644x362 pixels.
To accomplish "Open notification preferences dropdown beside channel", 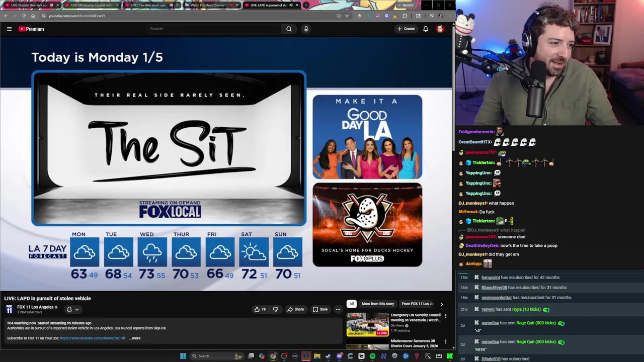I will [72, 309].
